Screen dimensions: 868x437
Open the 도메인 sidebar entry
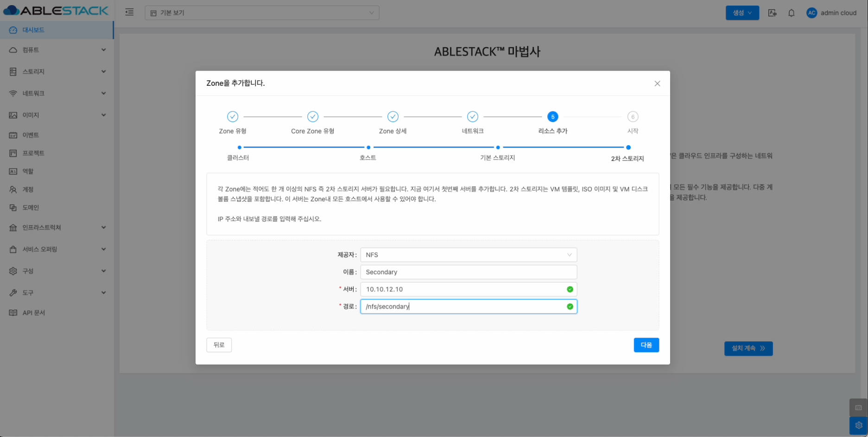pyautogui.click(x=31, y=207)
